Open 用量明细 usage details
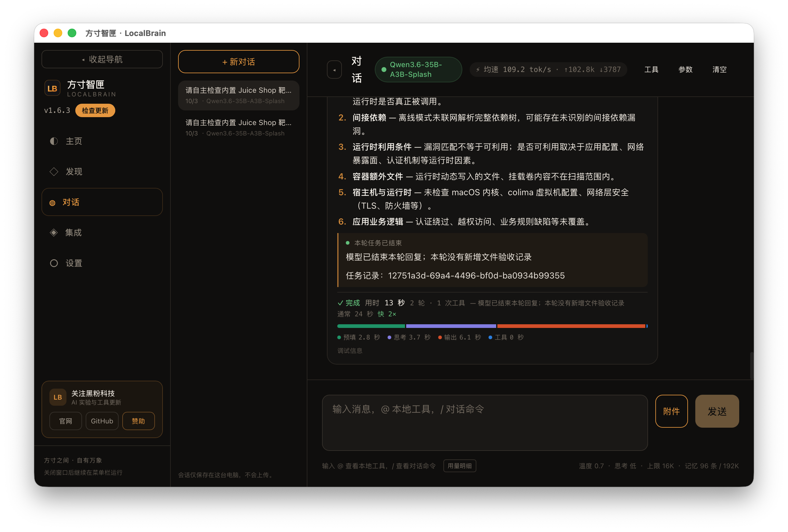 click(x=460, y=466)
